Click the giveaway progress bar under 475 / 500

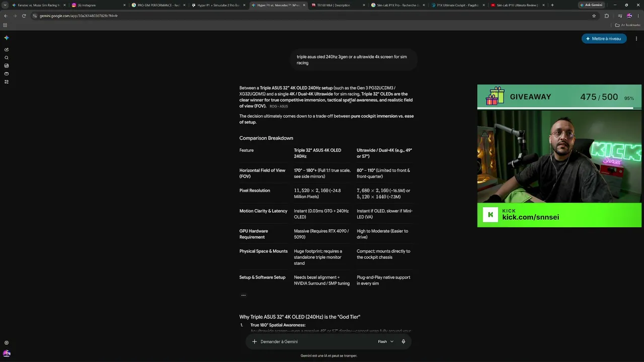click(x=559, y=108)
